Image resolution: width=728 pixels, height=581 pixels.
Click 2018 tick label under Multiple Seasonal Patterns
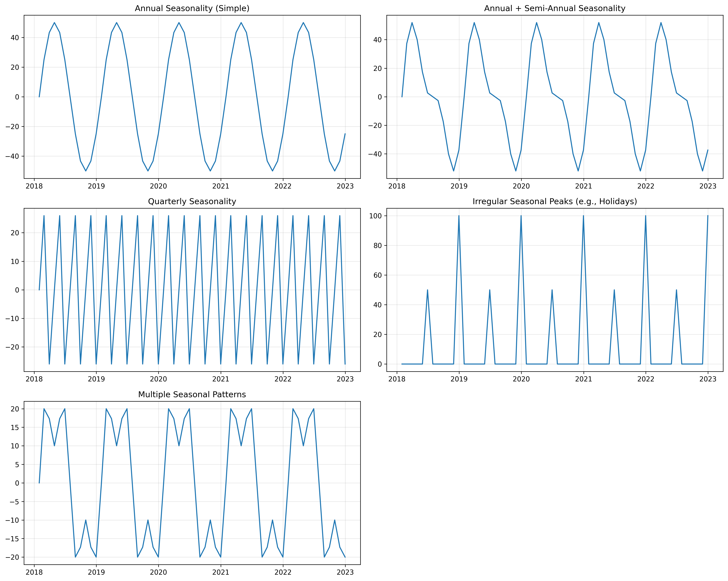[34, 572]
